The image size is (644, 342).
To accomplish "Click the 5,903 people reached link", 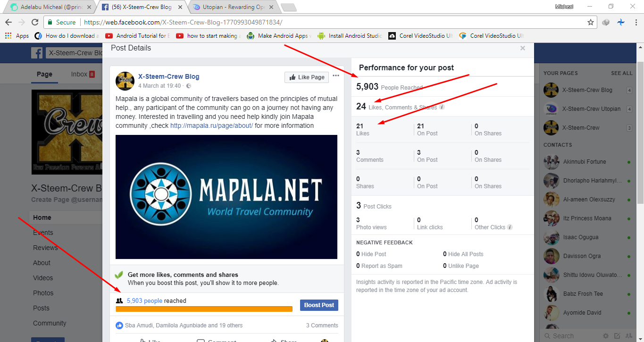I will coord(144,300).
